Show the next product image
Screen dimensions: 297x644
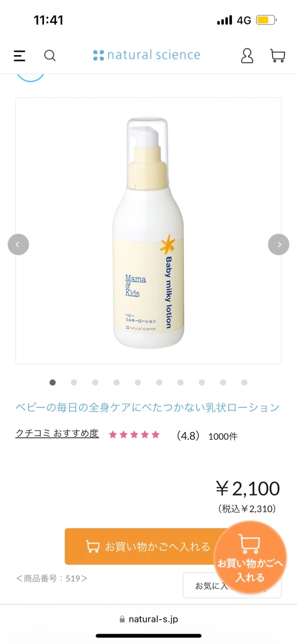279,244
